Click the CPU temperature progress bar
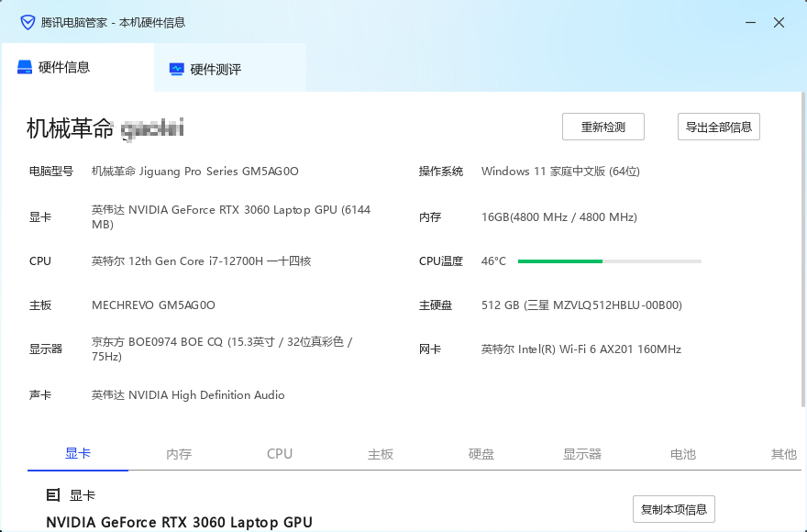 click(x=609, y=261)
